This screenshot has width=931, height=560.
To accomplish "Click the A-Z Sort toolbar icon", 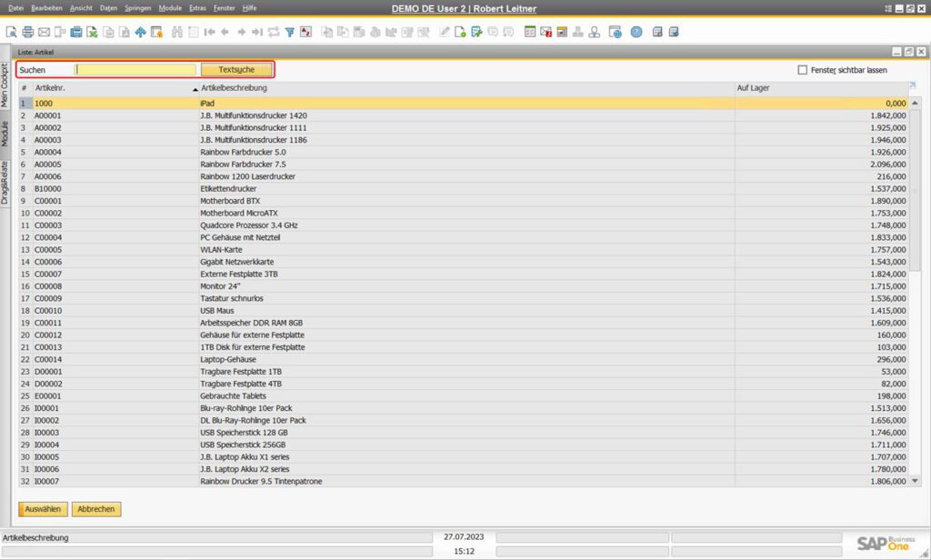I will 305,32.
